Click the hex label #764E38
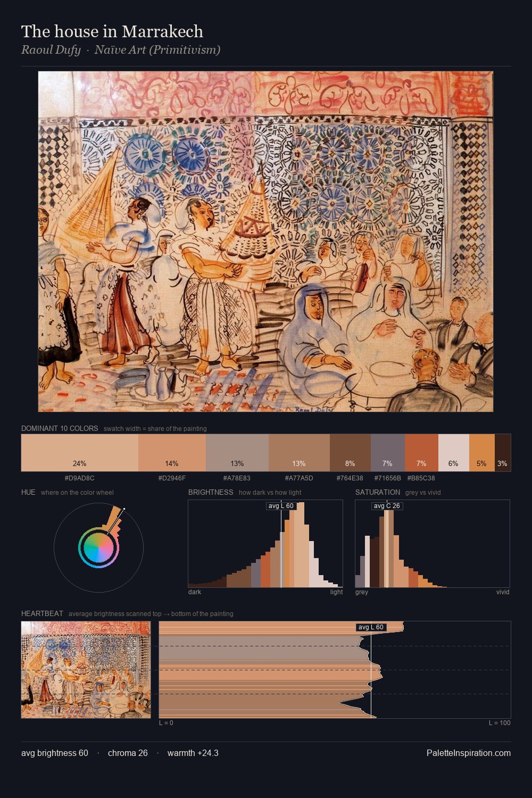The image size is (532, 798). click(350, 478)
